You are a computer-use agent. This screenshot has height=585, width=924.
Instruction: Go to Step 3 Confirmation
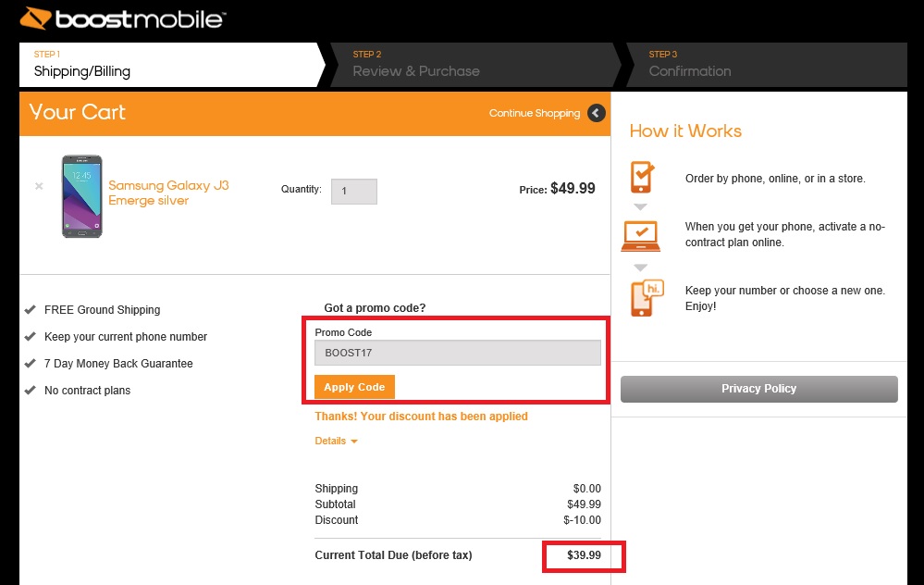766,65
